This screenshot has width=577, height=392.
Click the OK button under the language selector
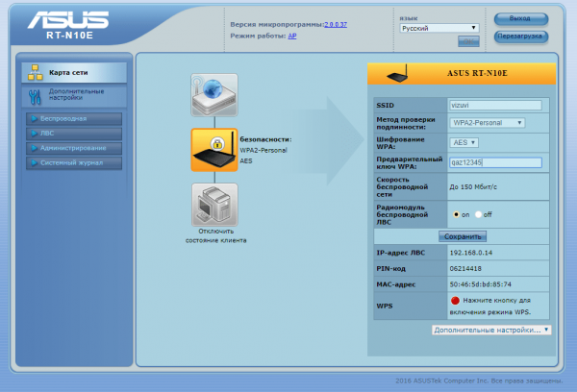468,41
